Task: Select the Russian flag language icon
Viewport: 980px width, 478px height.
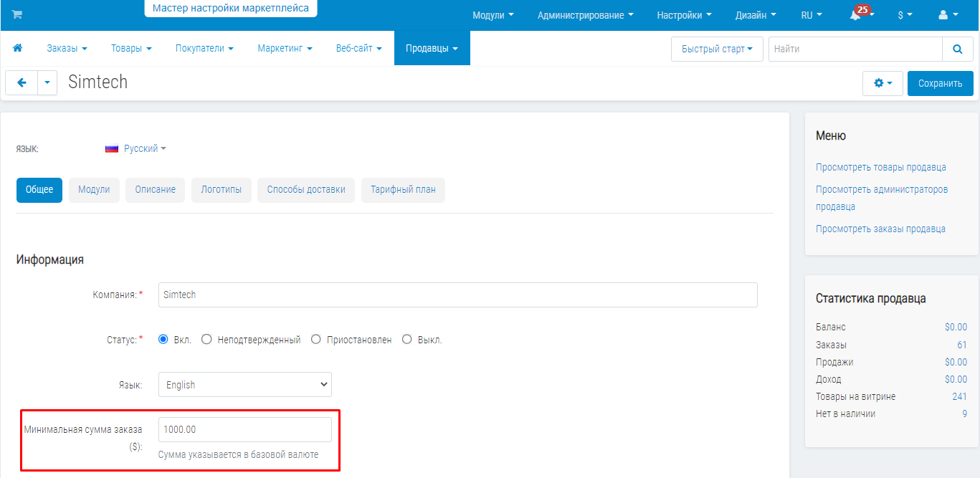Action: coord(111,148)
